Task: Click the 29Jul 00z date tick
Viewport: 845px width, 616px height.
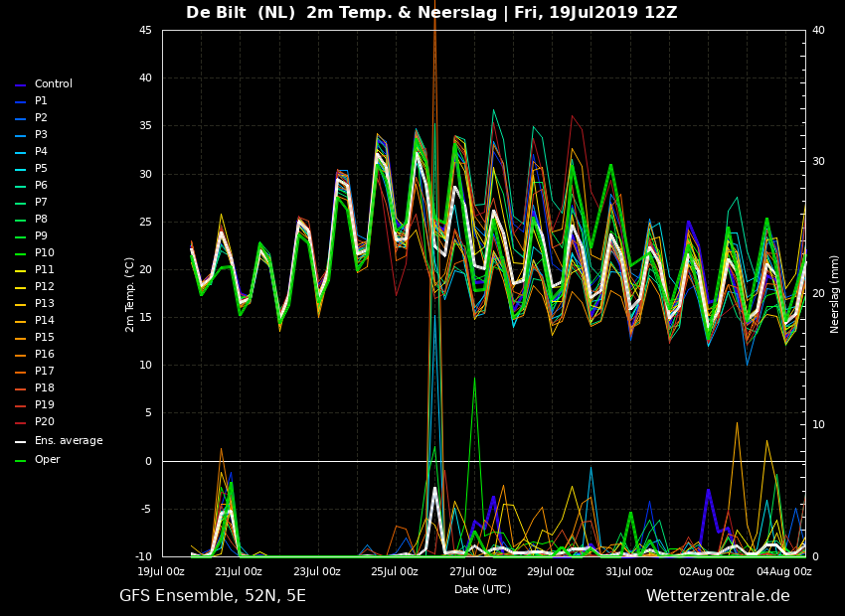Action: [x=550, y=572]
